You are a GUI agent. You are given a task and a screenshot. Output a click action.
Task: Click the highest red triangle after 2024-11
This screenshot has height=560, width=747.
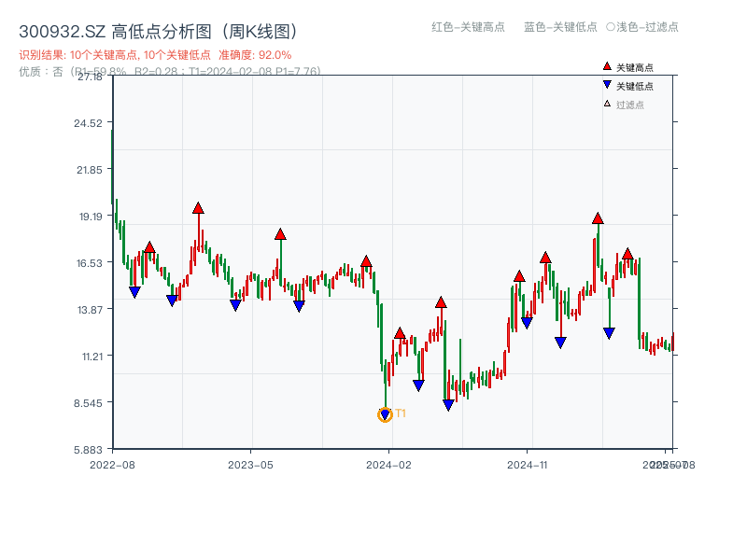pos(598,218)
